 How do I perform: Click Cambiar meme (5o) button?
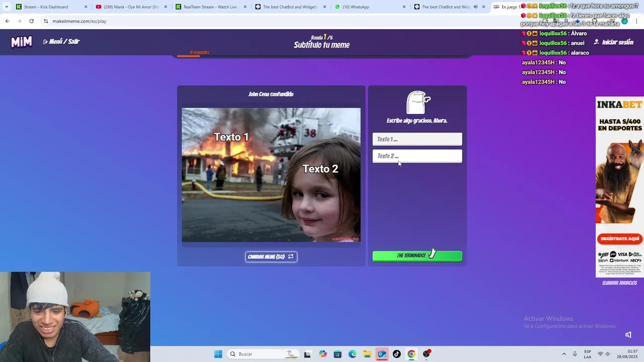tap(271, 257)
